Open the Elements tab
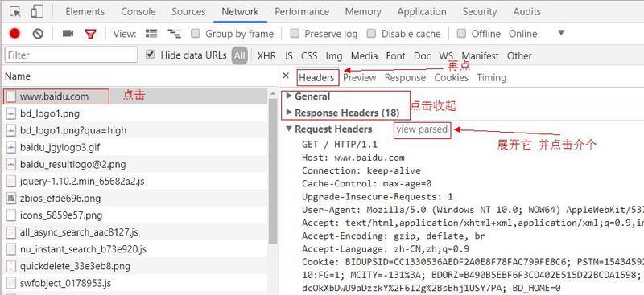The width and height of the screenshot is (644, 295). (85, 12)
